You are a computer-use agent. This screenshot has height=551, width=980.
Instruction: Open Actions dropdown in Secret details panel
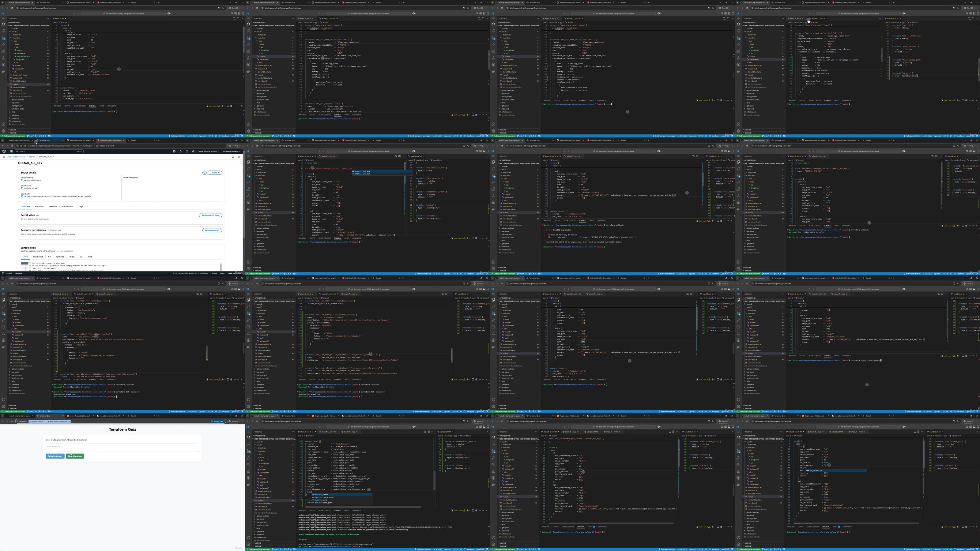point(215,173)
